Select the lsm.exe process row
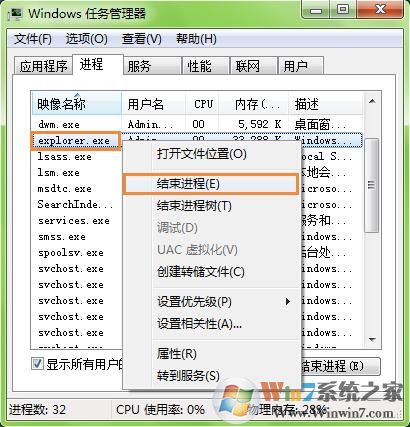The image size is (410, 427). [x=77, y=173]
